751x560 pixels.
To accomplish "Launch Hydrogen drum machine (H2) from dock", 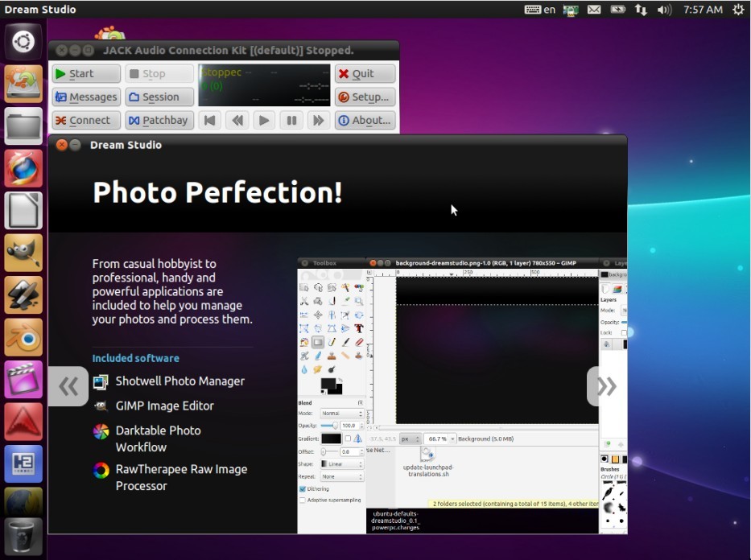I will (x=23, y=463).
